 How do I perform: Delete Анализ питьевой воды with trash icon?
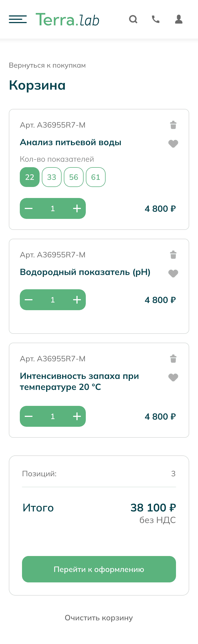click(173, 125)
